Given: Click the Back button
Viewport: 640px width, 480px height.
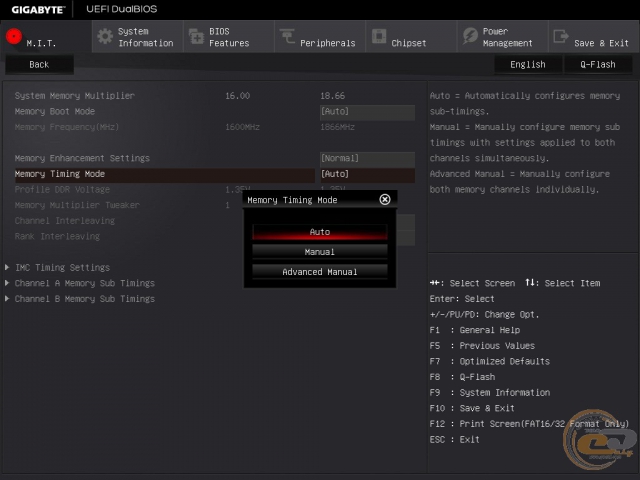Looking at the screenshot, I should pyautogui.click(x=39, y=64).
